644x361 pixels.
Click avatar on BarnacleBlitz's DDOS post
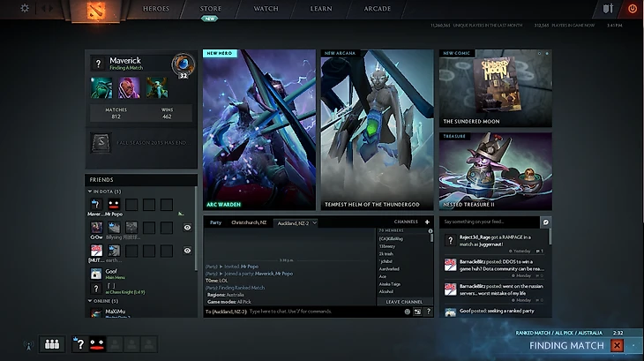451,265
